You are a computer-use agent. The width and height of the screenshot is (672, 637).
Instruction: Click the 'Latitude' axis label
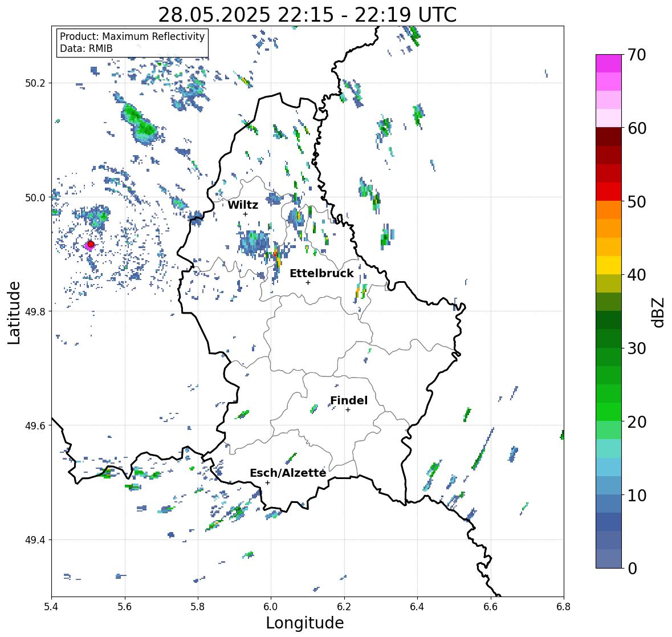point(14,313)
